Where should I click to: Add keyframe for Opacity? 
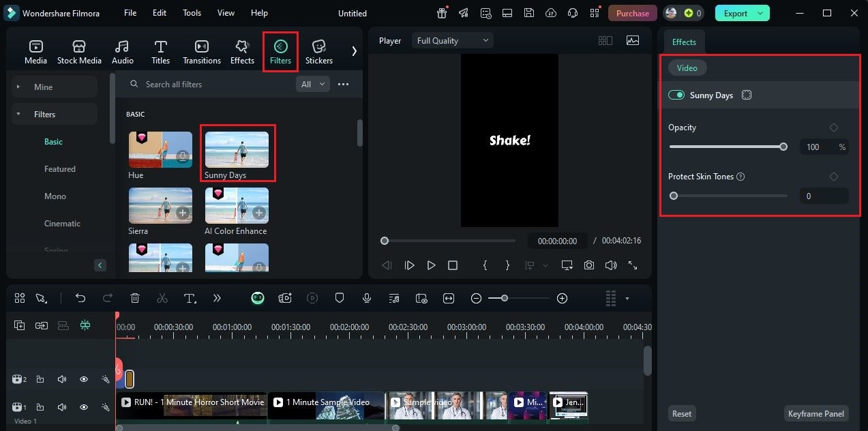834,128
